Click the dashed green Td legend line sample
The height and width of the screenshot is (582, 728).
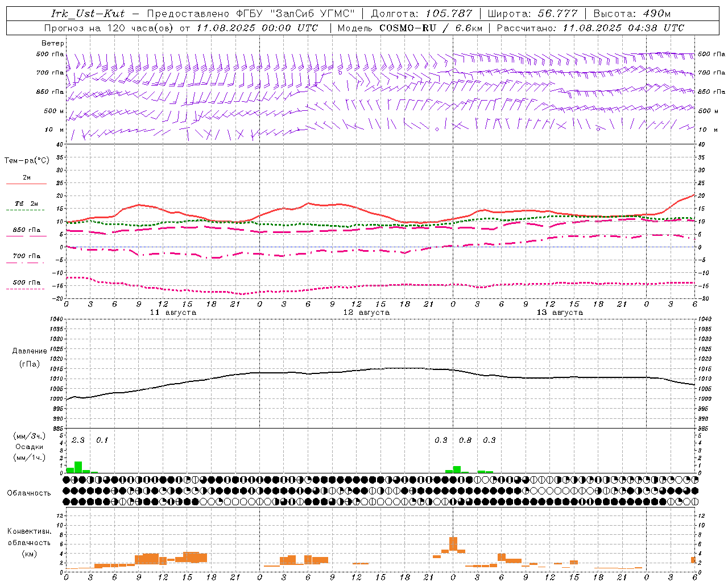(x=26, y=210)
